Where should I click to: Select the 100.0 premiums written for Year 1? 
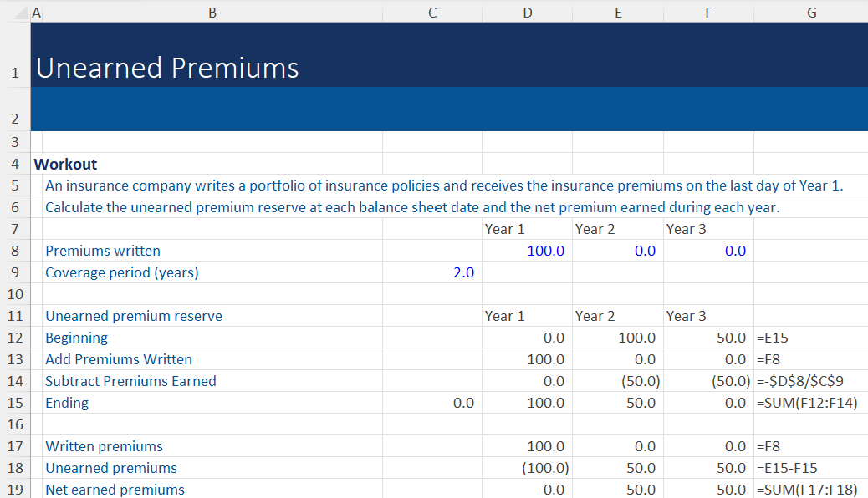point(545,251)
